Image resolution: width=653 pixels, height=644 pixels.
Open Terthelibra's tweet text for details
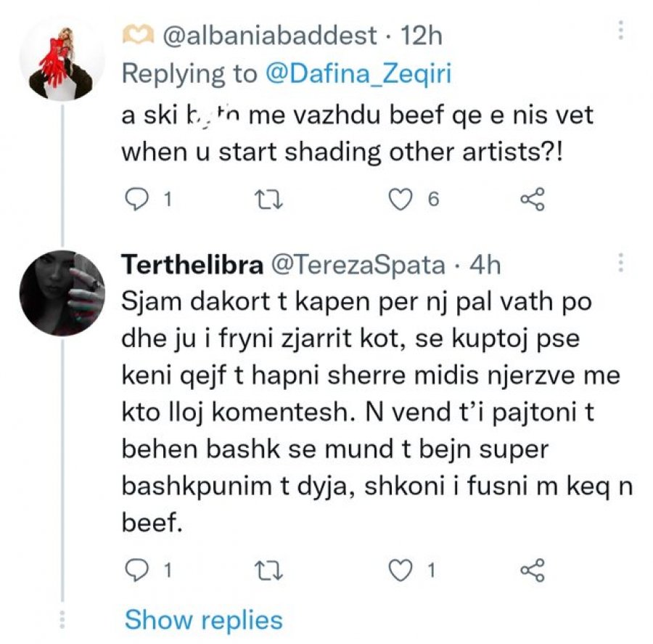coord(377,412)
